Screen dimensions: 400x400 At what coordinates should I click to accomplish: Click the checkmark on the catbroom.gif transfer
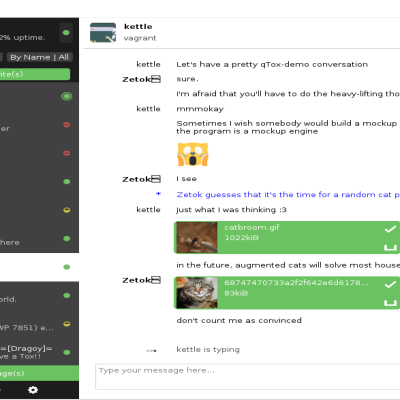click(390, 229)
